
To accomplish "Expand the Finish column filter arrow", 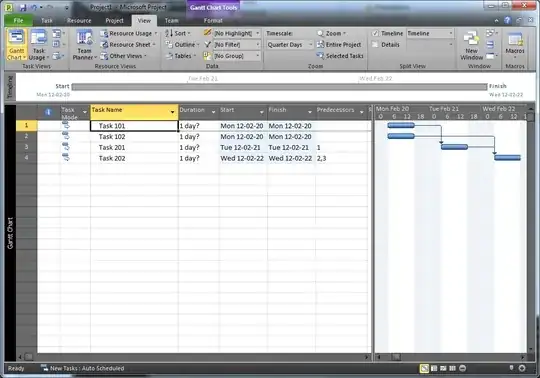I will [x=310, y=112].
